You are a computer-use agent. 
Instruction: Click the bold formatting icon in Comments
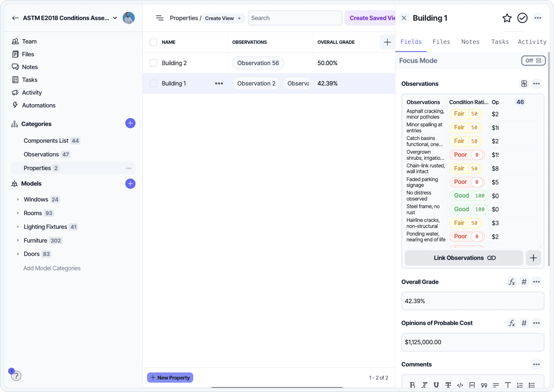pos(412,385)
